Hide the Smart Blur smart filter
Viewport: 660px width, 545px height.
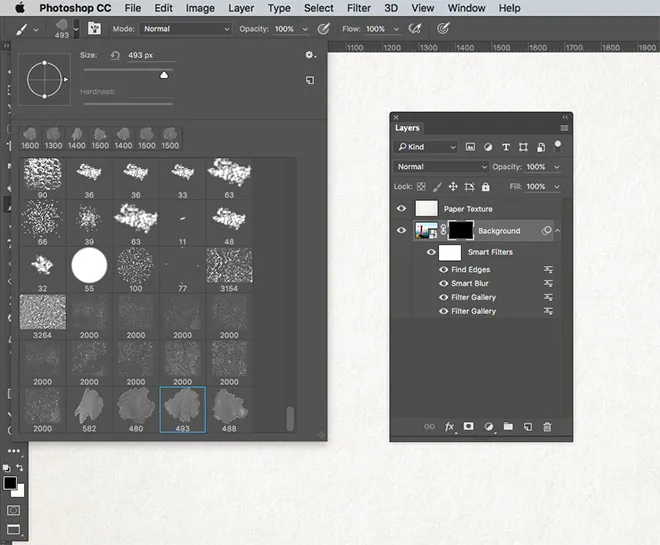point(443,284)
